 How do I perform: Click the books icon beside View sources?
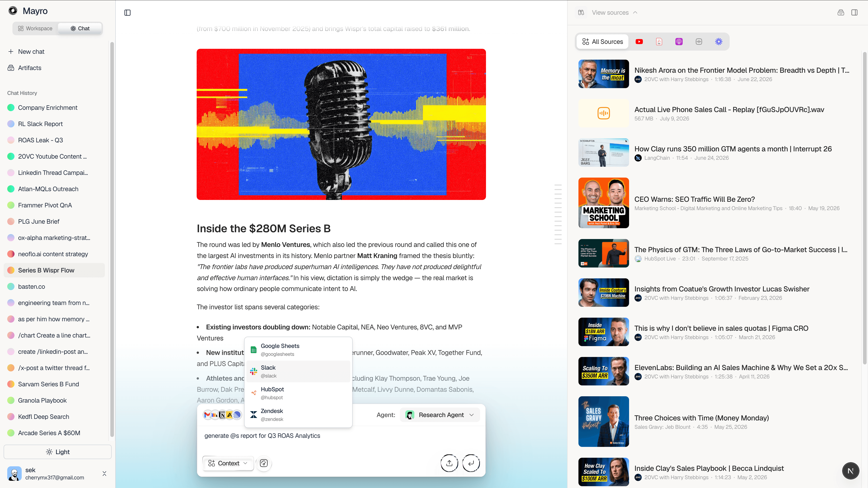(581, 12)
